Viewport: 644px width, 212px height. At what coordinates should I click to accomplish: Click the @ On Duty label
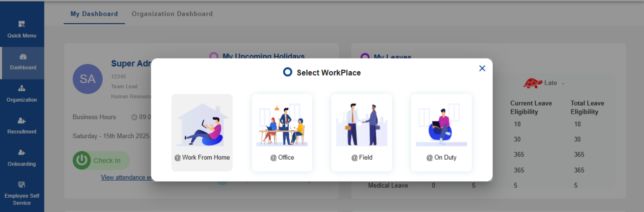click(441, 157)
